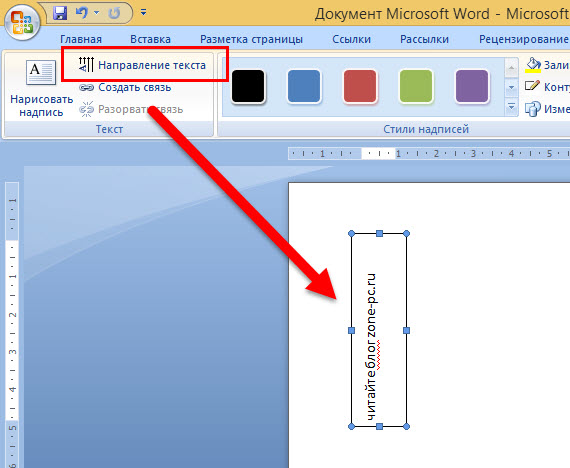The width and height of the screenshot is (570, 468).
Task: Expand Customize Quick Access Toolbar arrow
Action: [144, 13]
